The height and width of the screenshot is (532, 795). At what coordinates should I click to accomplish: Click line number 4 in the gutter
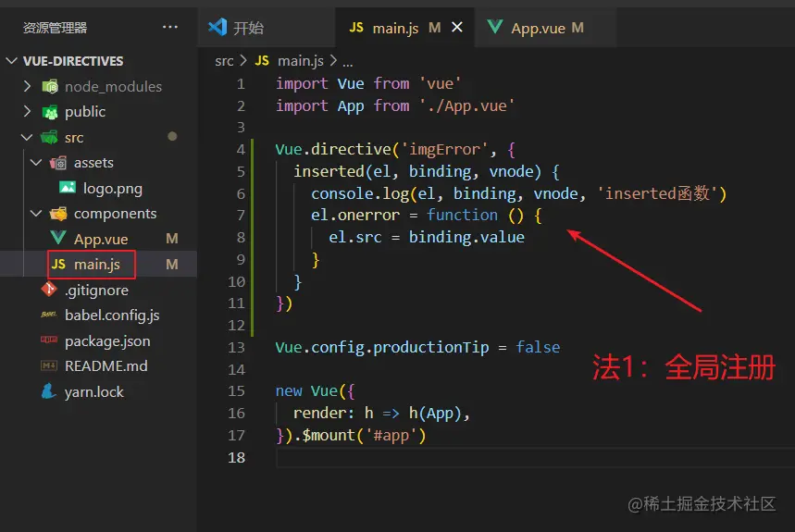pos(241,150)
